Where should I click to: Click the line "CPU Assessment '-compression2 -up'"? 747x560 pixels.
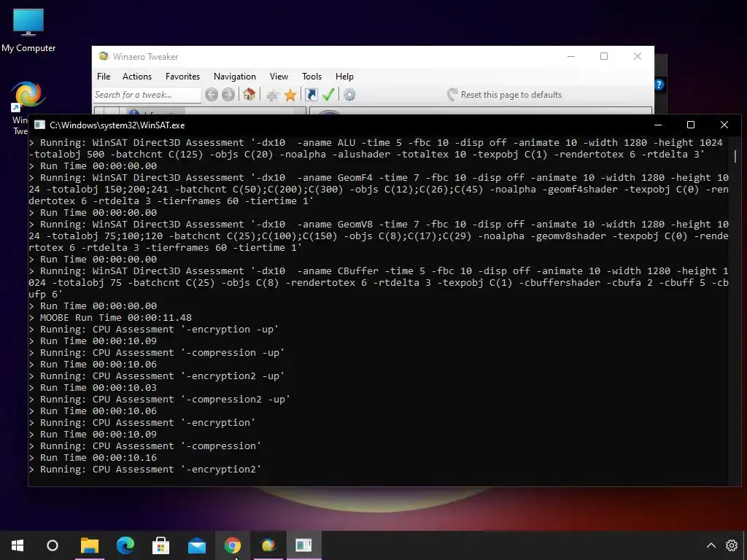[192, 399]
